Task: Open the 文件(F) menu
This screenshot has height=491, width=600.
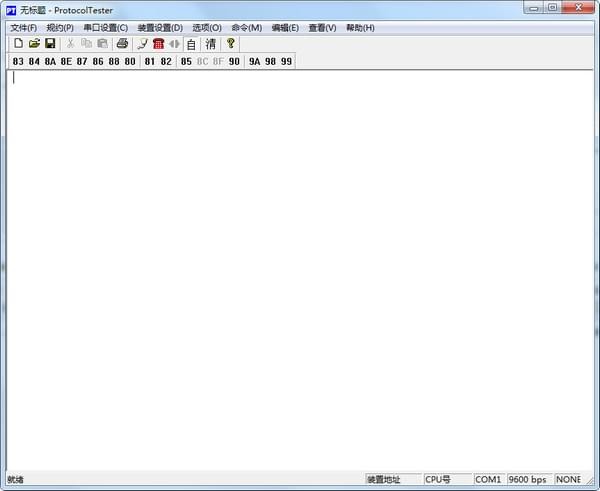Action: pos(24,28)
